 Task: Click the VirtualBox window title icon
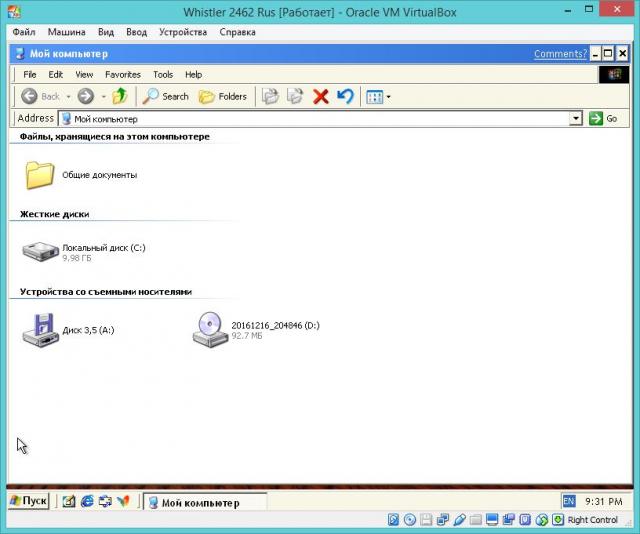(x=15, y=12)
